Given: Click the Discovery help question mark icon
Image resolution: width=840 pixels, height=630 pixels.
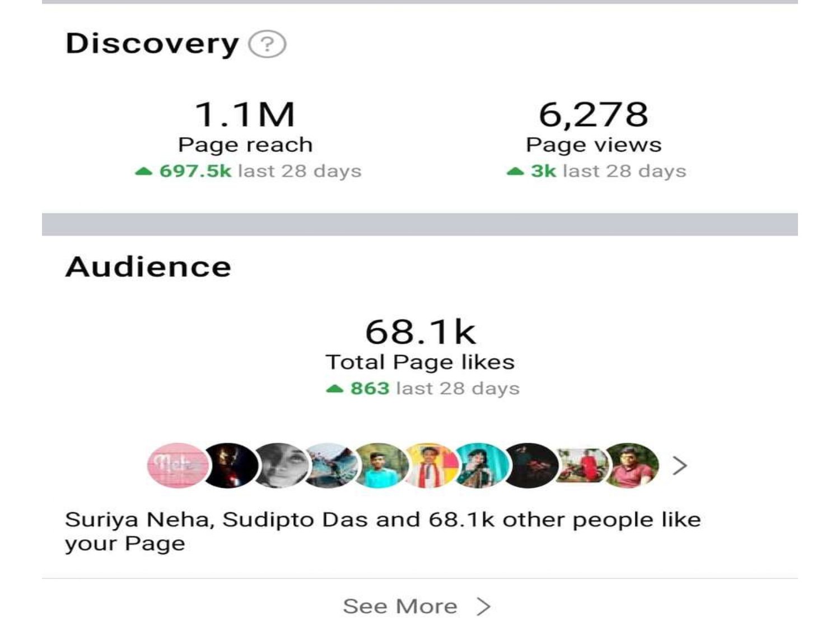Looking at the screenshot, I should pos(267,44).
